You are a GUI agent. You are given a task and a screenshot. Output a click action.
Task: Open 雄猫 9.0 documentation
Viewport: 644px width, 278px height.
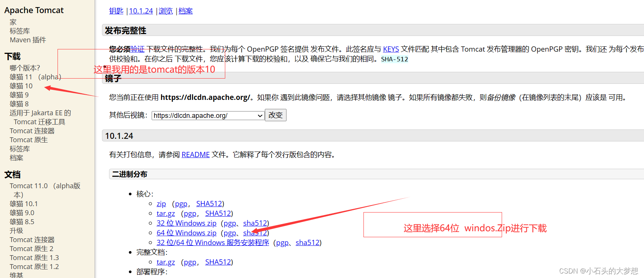pyautogui.click(x=22, y=213)
